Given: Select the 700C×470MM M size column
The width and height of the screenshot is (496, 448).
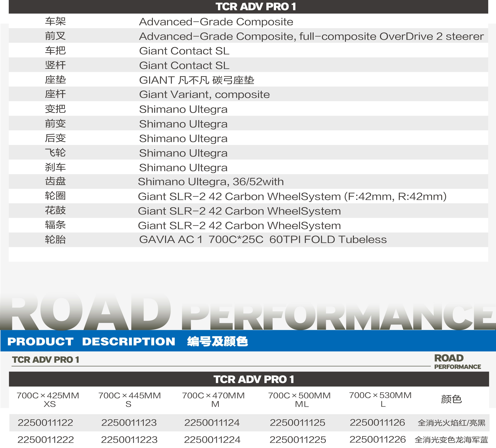Looking at the screenshot, I should tap(213, 400).
